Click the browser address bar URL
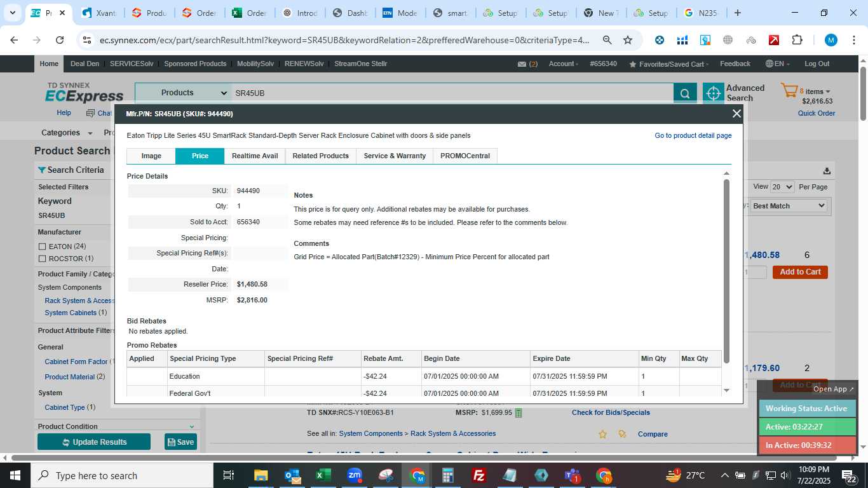868x488 pixels. 344,40
